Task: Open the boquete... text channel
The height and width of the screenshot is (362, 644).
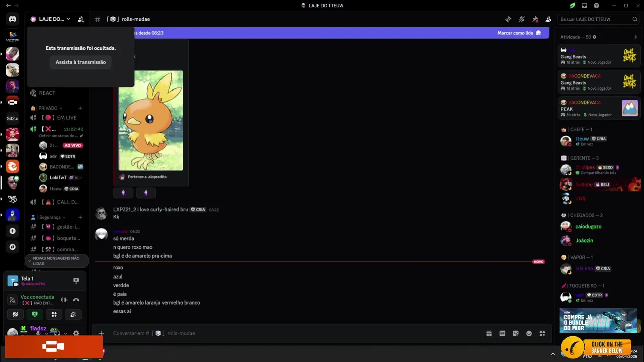Action: [x=55, y=238]
